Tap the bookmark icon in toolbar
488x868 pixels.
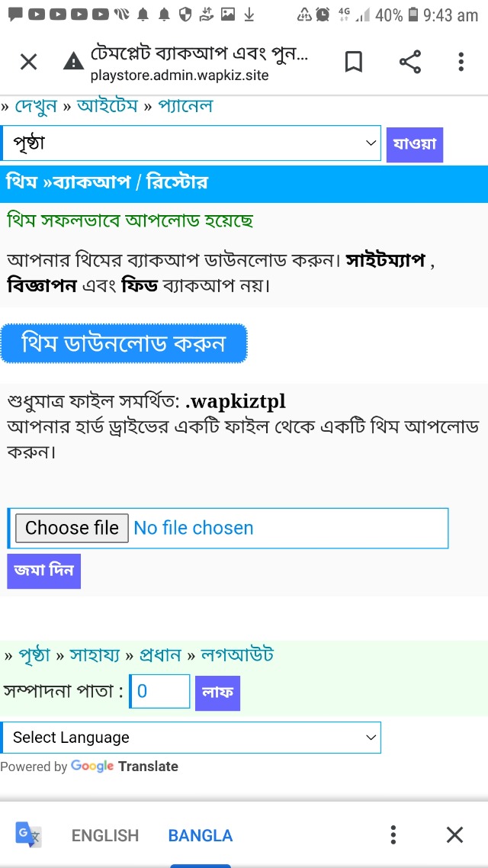click(354, 62)
